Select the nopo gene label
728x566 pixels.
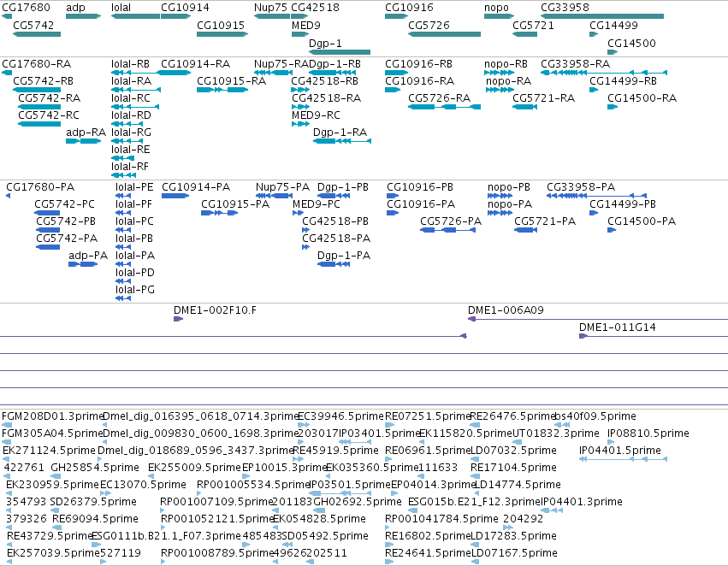(496, 8)
